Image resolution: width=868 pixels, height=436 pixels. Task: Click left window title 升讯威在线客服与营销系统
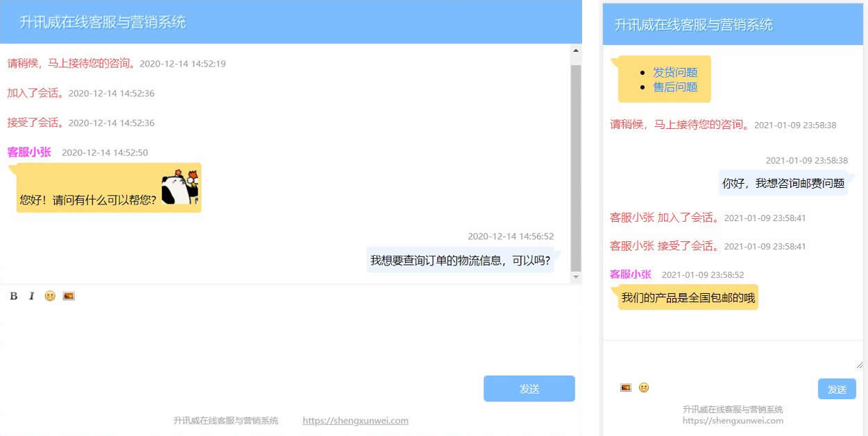click(x=103, y=22)
